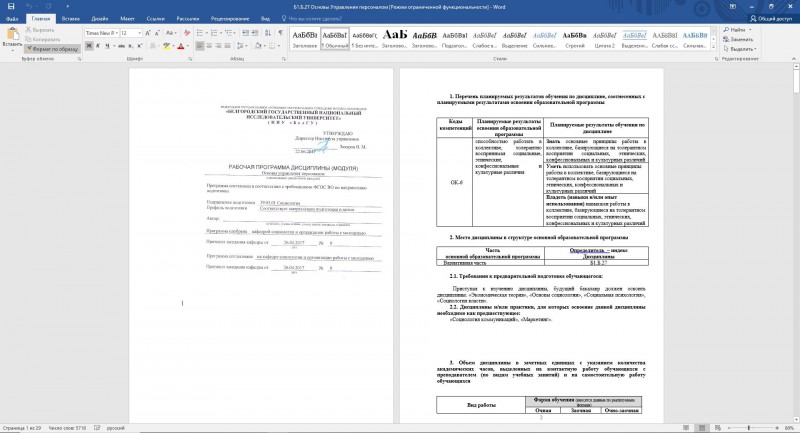Apply bulleted list
This screenshot has width=800, height=433.
200,33
